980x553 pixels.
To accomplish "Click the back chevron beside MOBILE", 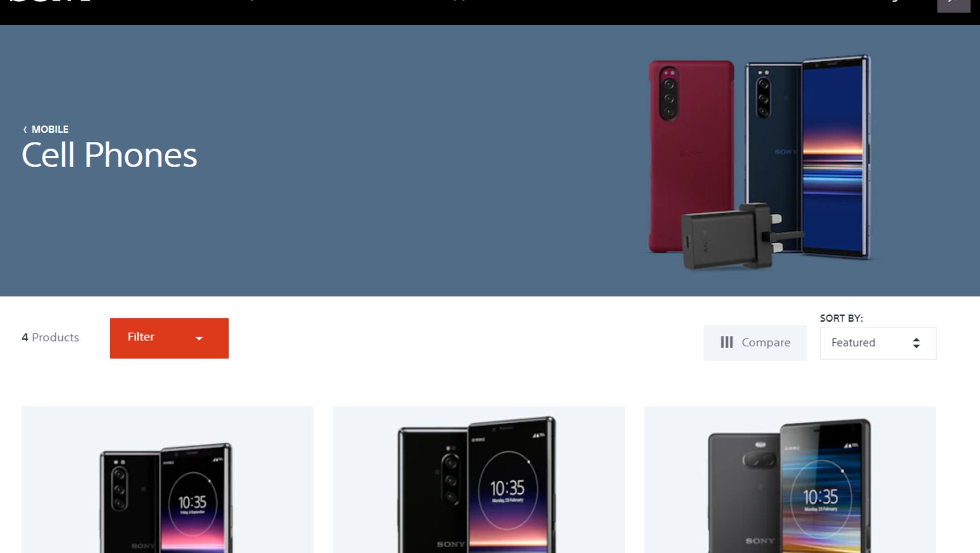I will point(25,130).
